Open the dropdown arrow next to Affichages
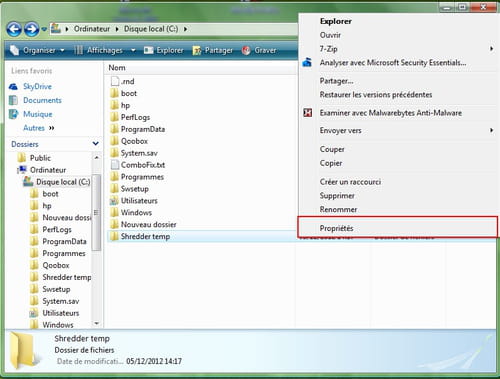This screenshot has width=500, height=379. pyautogui.click(x=133, y=50)
